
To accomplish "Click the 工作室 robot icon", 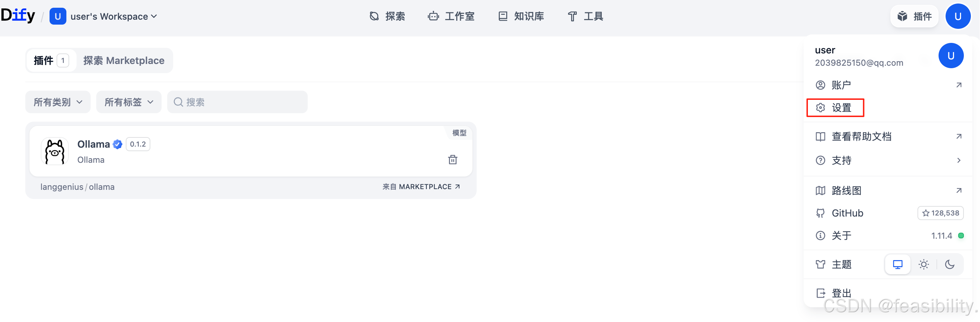I will [x=433, y=17].
